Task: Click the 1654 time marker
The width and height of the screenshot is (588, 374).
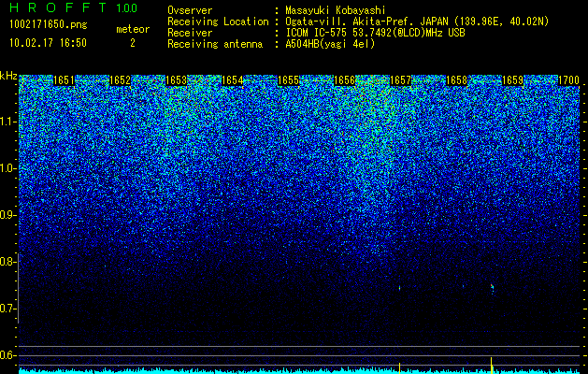Action: click(232, 80)
